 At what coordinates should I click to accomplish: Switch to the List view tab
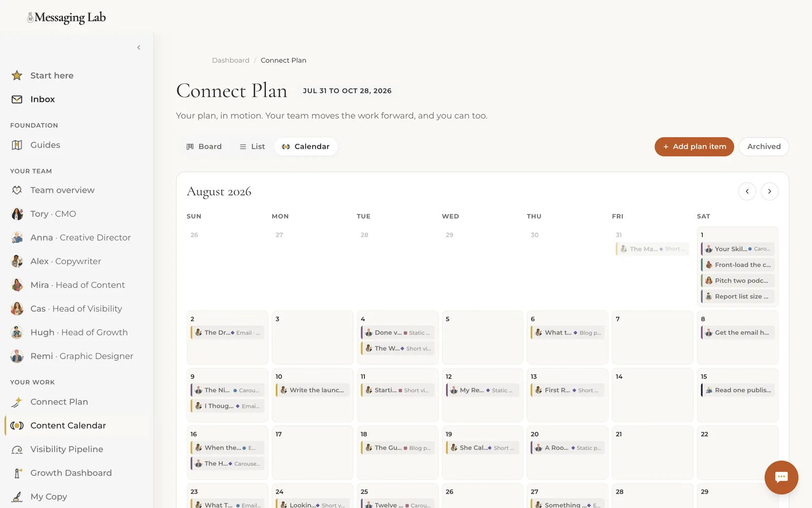(252, 147)
